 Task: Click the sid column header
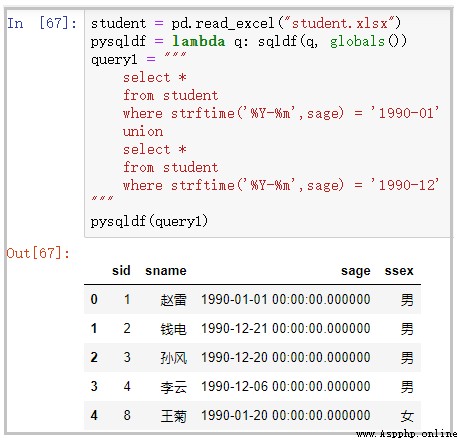tap(121, 270)
